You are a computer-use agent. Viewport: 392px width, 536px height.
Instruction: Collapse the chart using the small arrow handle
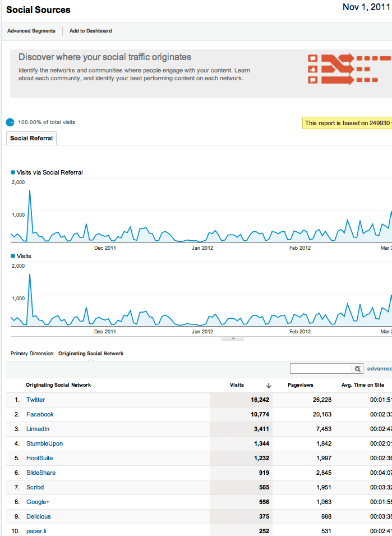coord(233,338)
